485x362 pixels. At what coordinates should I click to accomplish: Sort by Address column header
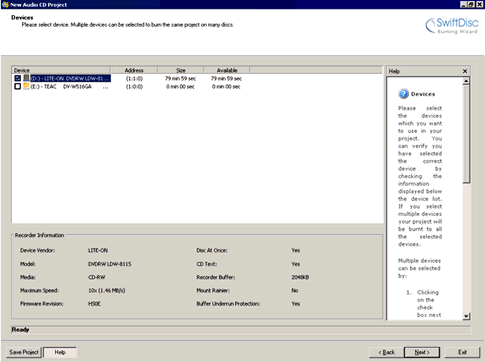(x=134, y=70)
